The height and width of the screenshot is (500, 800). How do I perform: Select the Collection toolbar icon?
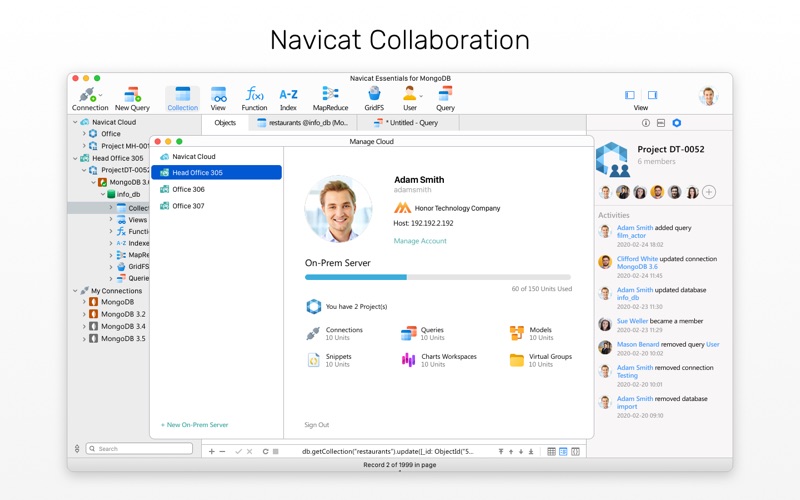click(182, 99)
